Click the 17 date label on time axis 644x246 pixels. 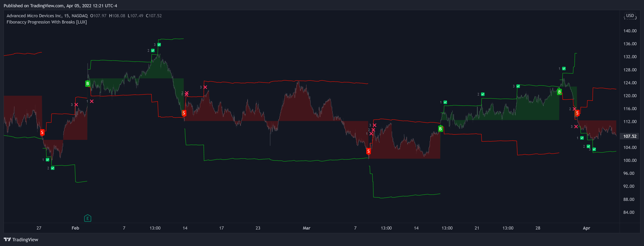click(x=222, y=228)
